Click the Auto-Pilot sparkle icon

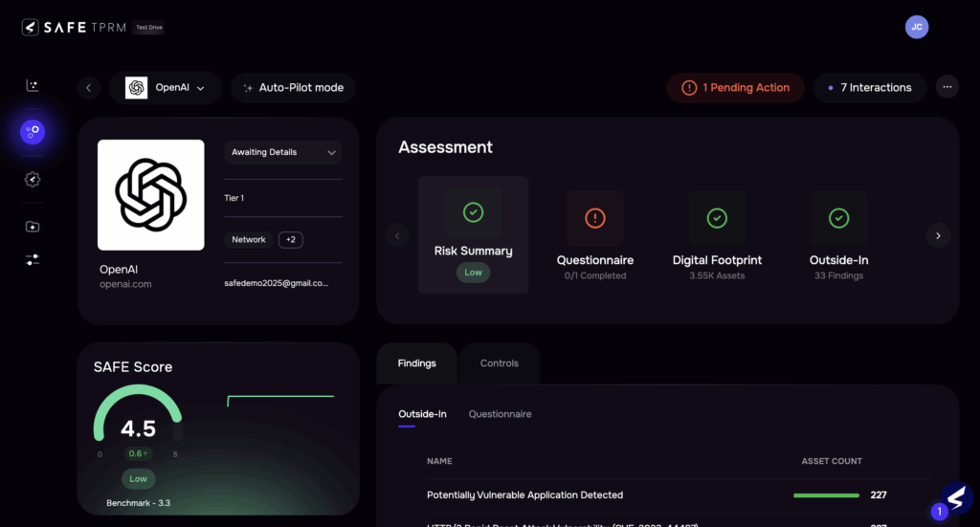[x=248, y=88]
